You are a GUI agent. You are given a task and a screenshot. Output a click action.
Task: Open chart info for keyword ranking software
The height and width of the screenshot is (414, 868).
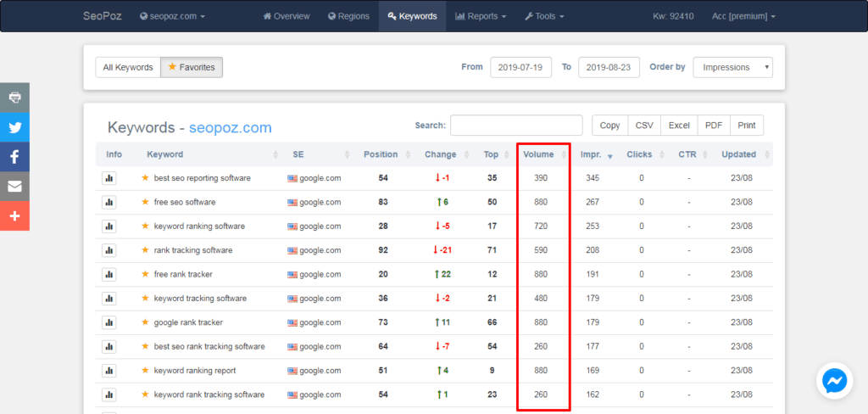[109, 227]
